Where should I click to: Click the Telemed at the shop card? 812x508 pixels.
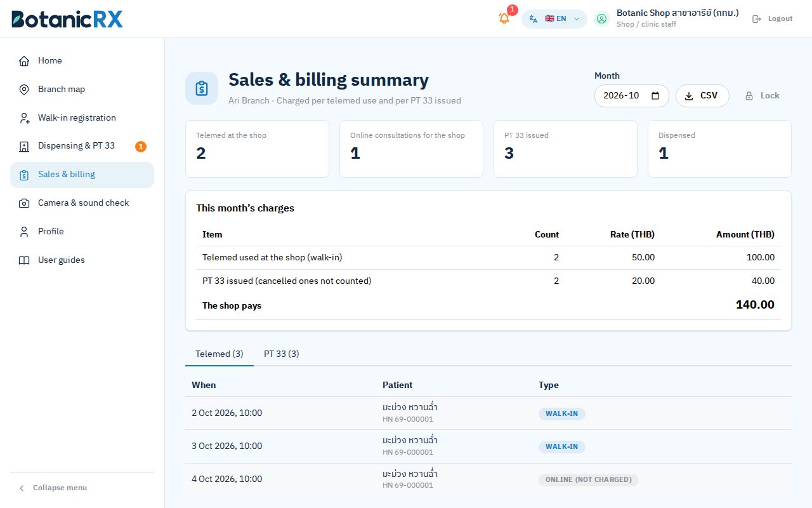point(257,149)
